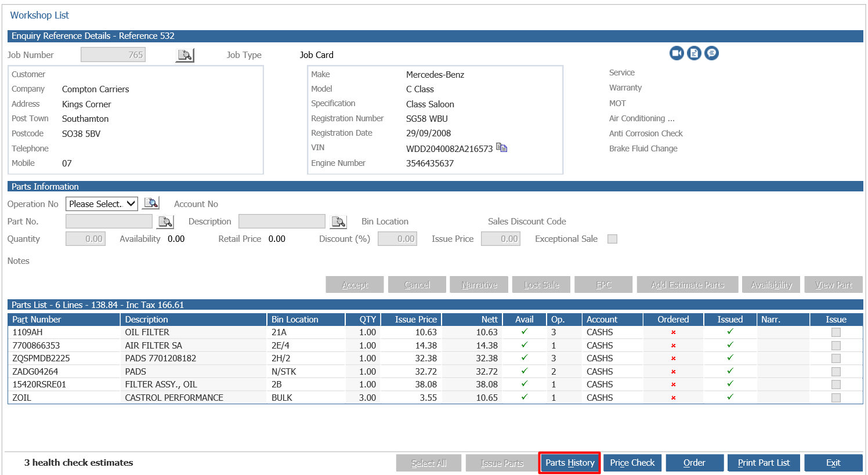Sort by the Ordered column header

[x=673, y=320]
